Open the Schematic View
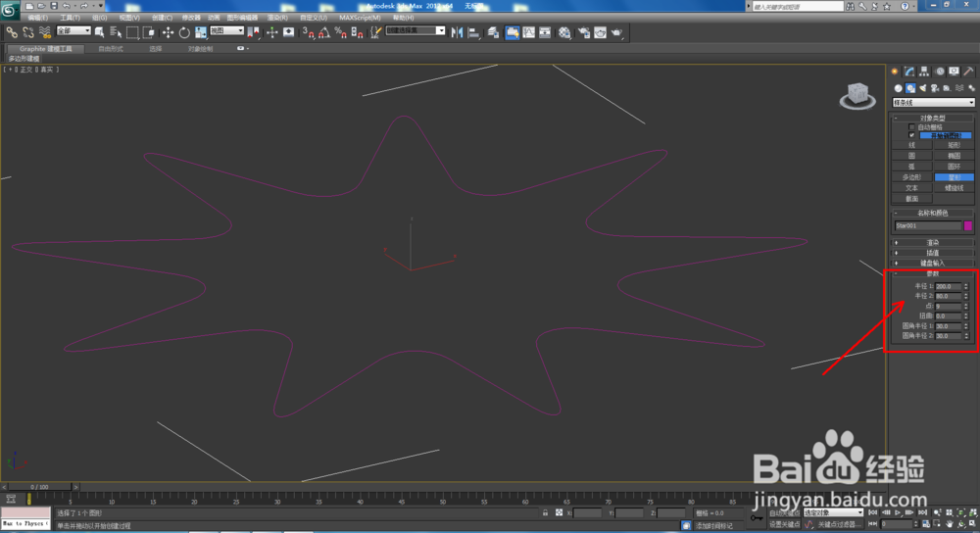This screenshot has height=533, width=980. pos(545,32)
